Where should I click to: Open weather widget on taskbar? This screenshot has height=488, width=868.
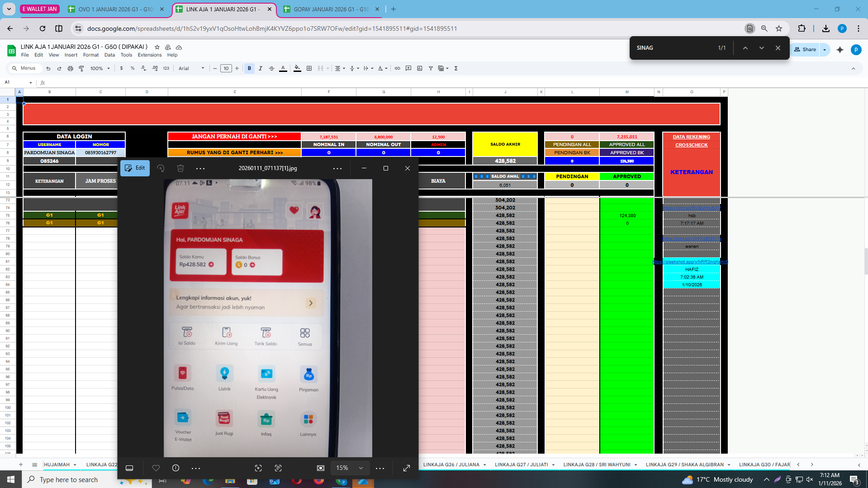click(718, 479)
